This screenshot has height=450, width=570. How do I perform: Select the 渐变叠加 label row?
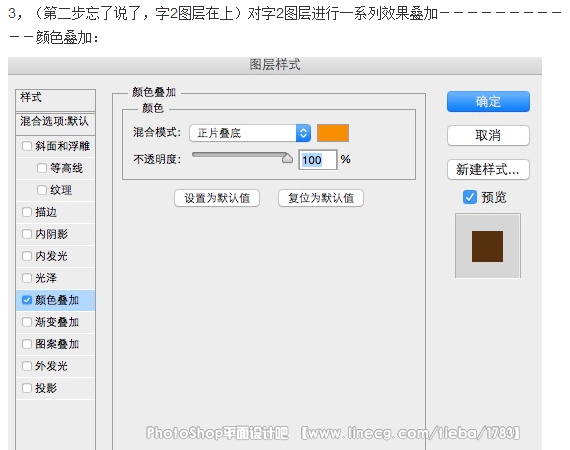[x=56, y=322]
